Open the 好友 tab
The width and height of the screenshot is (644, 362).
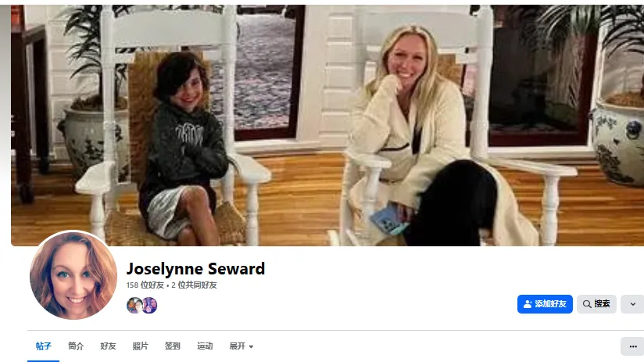click(108, 346)
